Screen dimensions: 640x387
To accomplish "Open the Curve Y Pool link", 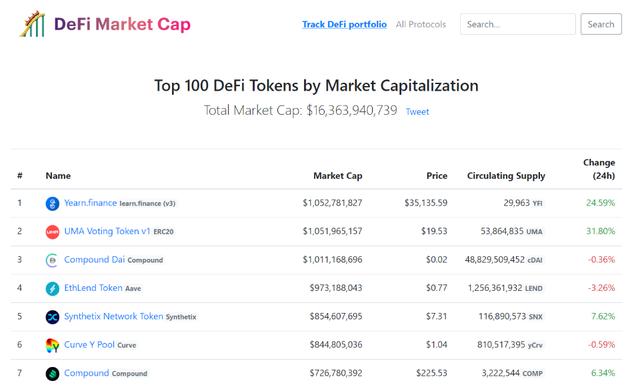I will [89, 345].
